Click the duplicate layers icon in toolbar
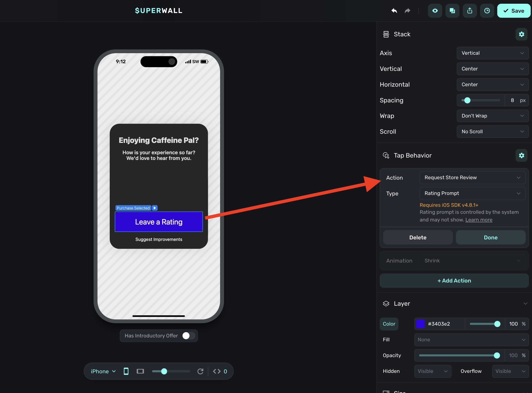 (452, 11)
